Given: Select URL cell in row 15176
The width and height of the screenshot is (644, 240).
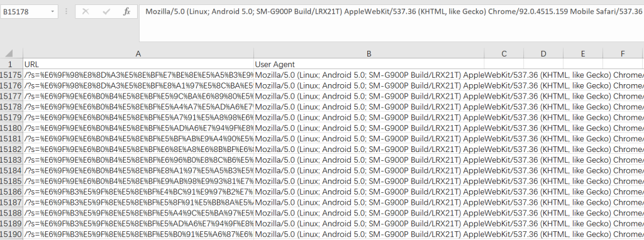Looking at the screenshot, I should tap(138, 85).
